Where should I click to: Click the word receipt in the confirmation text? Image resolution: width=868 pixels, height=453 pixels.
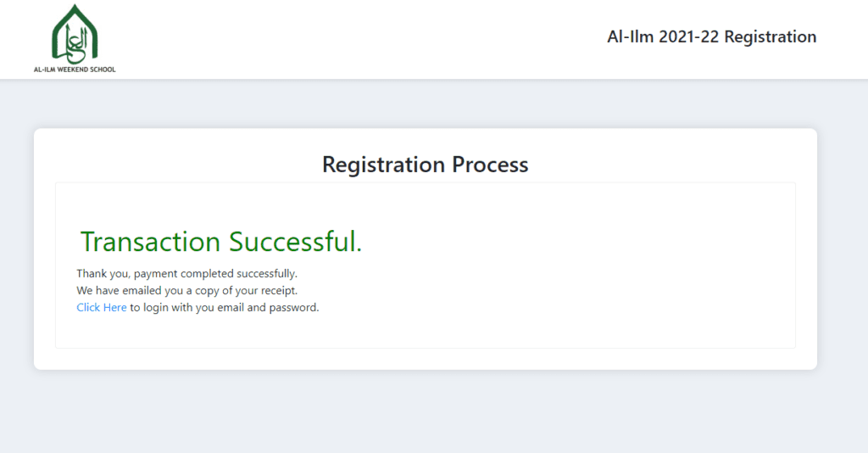pos(279,291)
